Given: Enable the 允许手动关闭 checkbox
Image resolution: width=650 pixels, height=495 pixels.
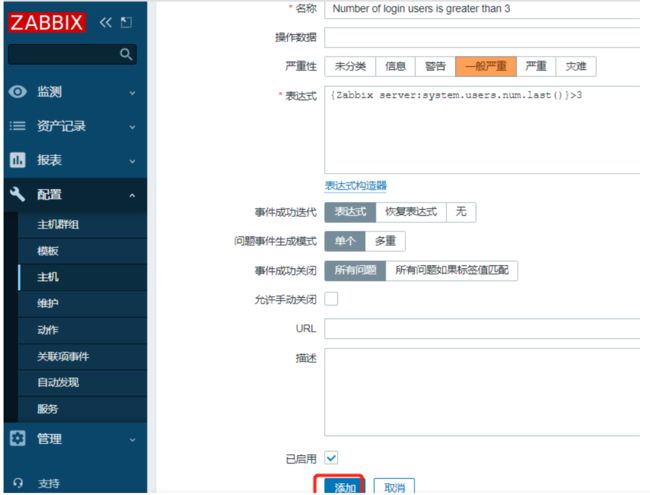Looking at the screenshot, I should pyautogui.click(x=331, y=299).
